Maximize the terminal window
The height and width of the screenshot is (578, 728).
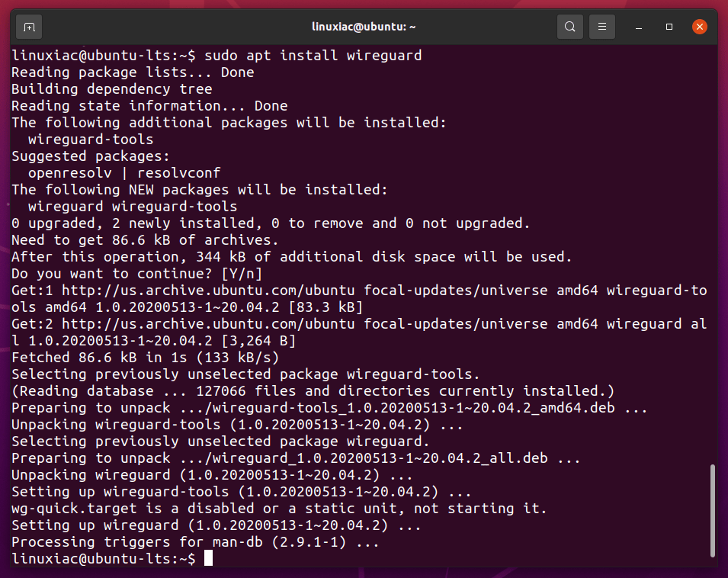[x=669, y=27]
